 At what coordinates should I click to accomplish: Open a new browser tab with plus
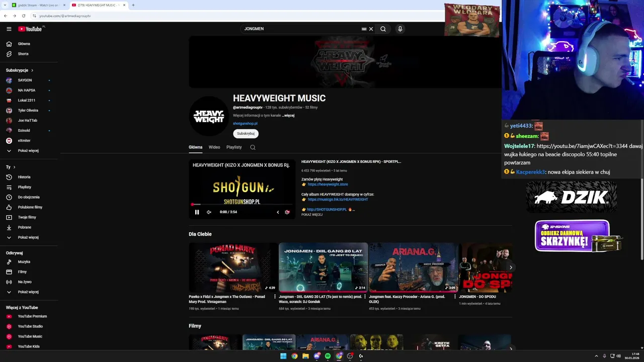pos(133,5)
